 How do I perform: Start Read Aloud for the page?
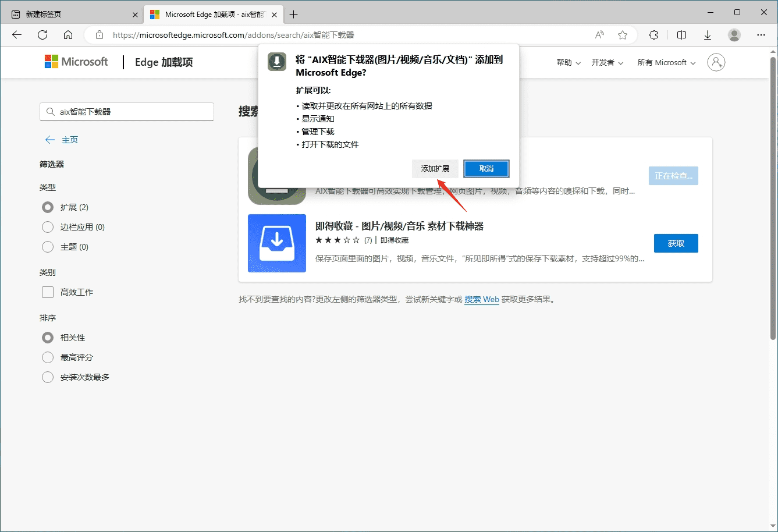[x=599, y=35]
